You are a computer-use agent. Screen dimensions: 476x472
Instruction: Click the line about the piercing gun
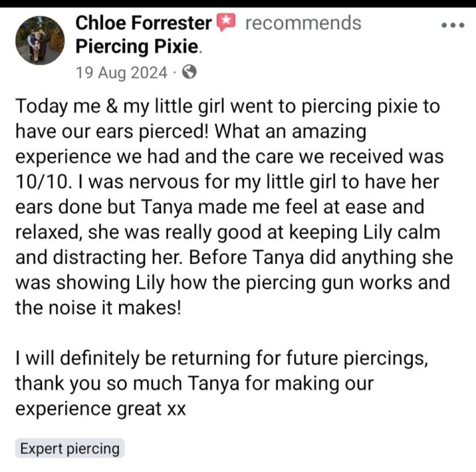(x=232, y=283)
